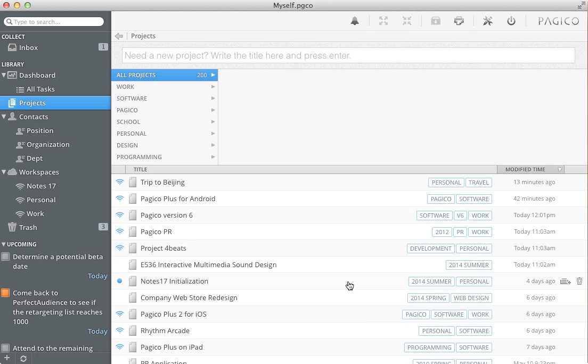This screenshot has width=588, height=364.
Task: Click sync icon beside Trip to Beijing
Action: (x=120, y=182)
